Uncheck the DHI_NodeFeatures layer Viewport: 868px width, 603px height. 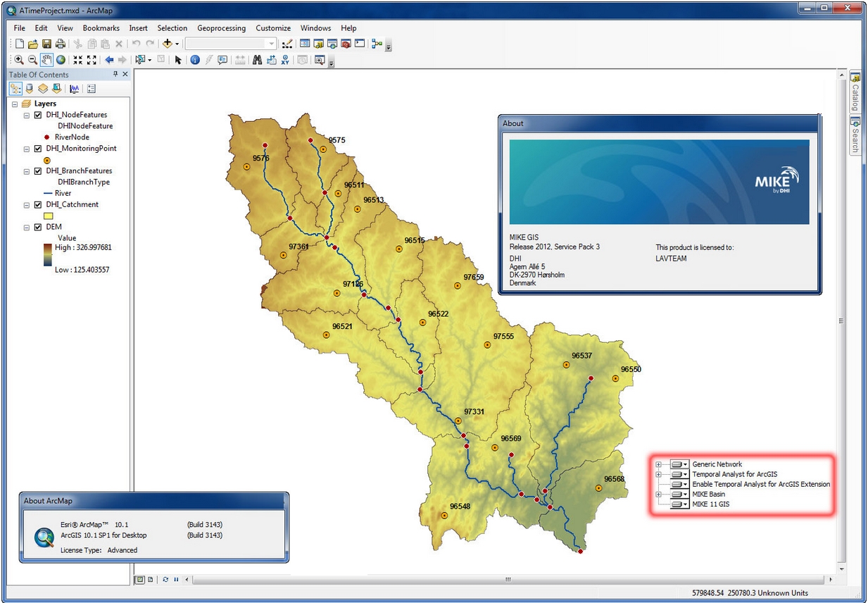(x=38, y=115)
